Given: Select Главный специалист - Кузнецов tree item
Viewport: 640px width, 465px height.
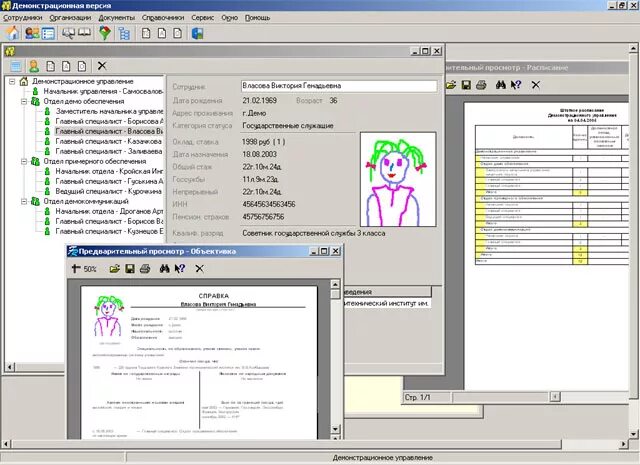Looking at the screenshot, I should (x=109, y=231).
